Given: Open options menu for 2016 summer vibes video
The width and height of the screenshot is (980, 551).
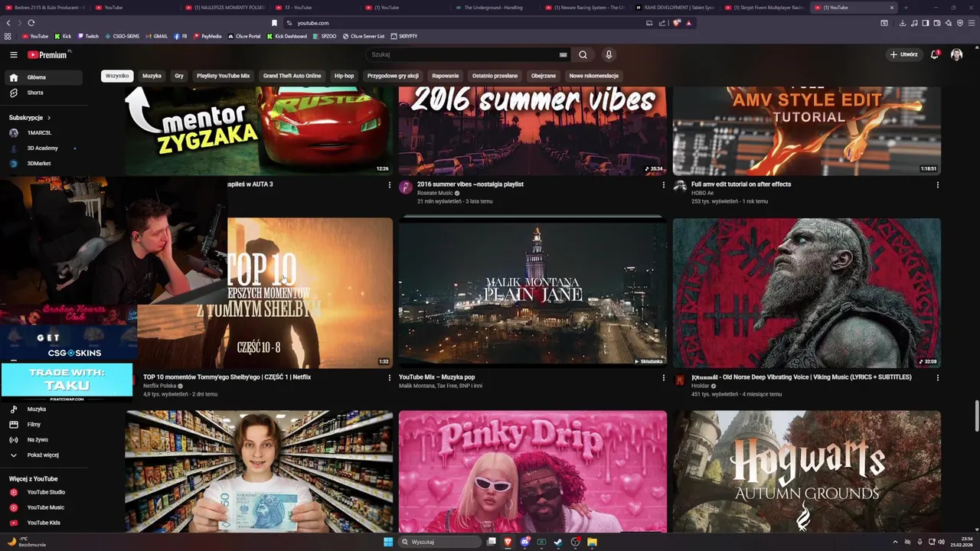Looking at the screenshot, I should (x=664, y=184).
